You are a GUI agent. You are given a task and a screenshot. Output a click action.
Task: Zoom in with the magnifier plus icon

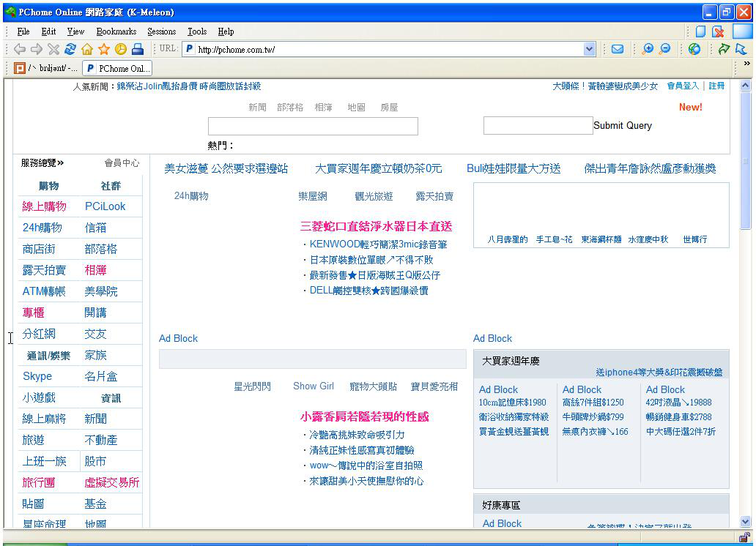(648, 50)
